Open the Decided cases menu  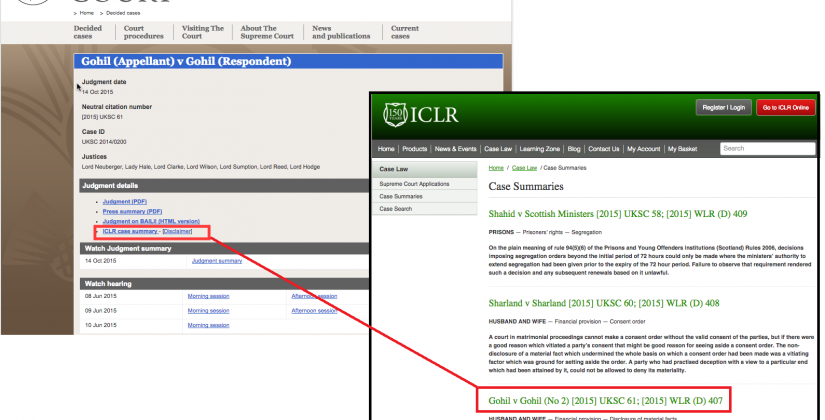point(88,33)
